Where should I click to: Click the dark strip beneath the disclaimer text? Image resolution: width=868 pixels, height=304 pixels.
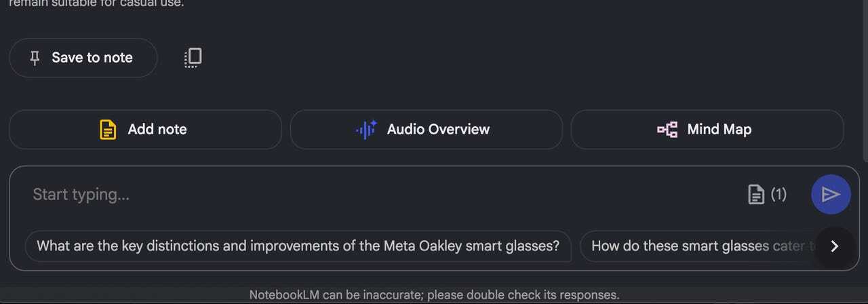pos(434,303)
